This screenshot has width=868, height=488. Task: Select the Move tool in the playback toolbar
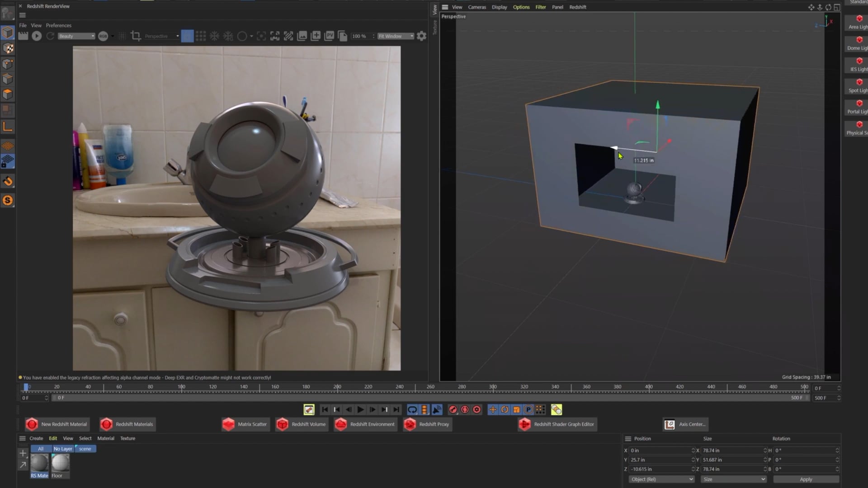pos(492,410)
